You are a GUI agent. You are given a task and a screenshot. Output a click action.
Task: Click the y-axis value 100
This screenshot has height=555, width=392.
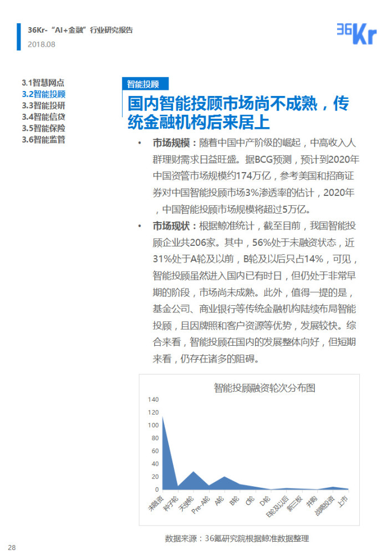tap(154, 425)
